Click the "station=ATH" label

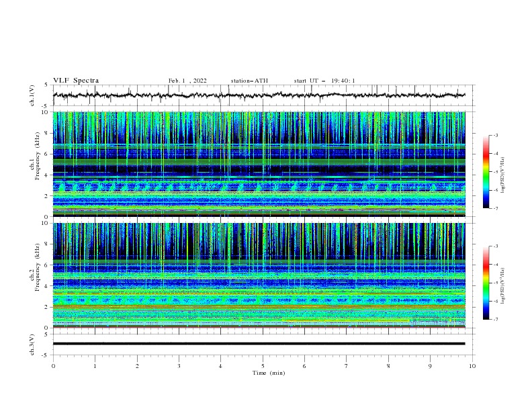pyautogui.click(x=249, y=81)
